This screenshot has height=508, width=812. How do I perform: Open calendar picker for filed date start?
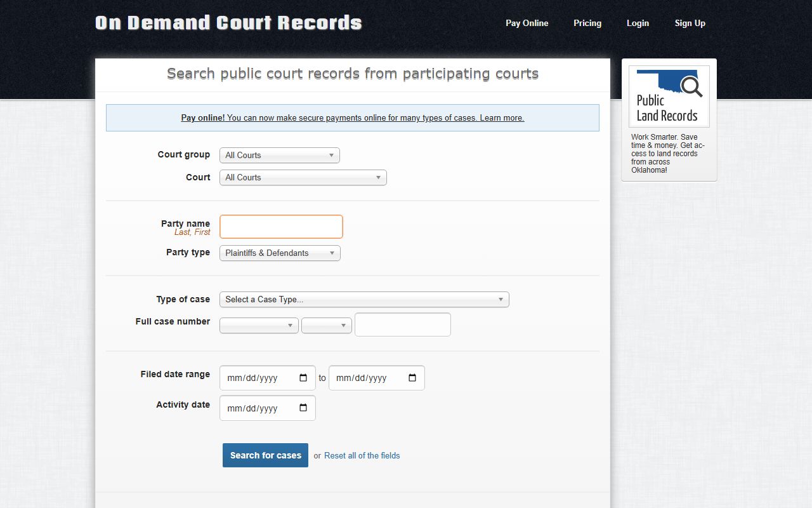click(303, 378)
